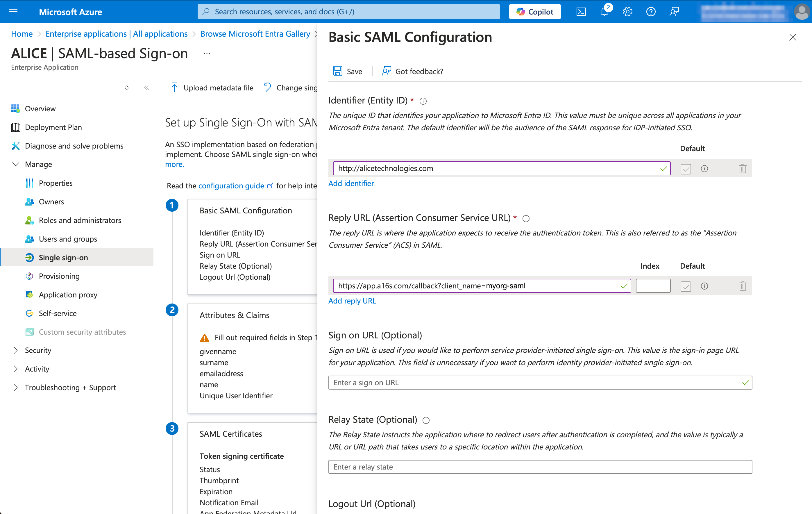This screenshot has height=514, width=812.
Task: Open the feedback icon in top bar
Action: coord(674,12)
